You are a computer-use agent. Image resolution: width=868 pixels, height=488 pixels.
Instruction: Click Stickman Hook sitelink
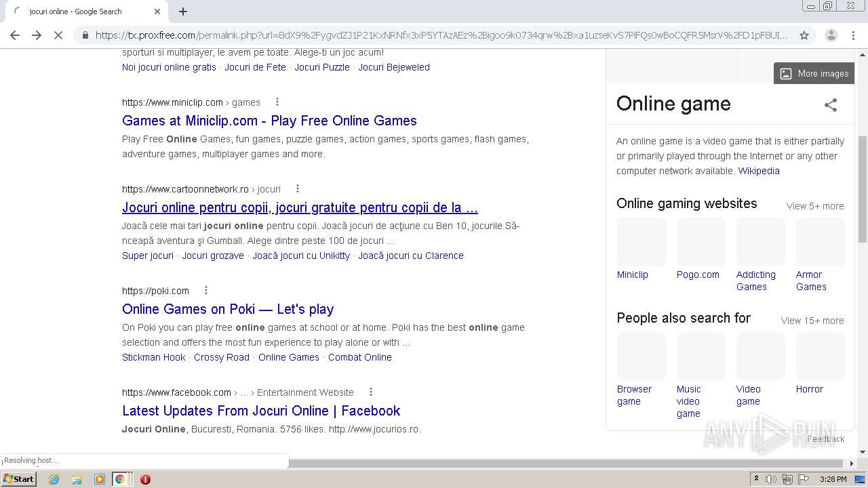pyautogui.click(x=153, y=357)
